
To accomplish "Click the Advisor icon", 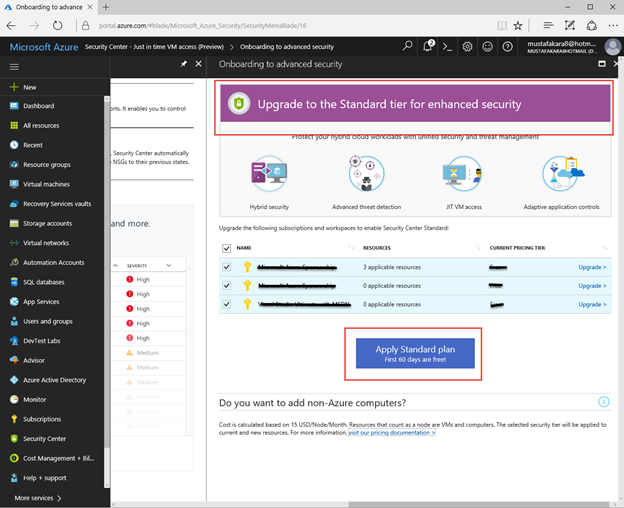I will point(14,360).
